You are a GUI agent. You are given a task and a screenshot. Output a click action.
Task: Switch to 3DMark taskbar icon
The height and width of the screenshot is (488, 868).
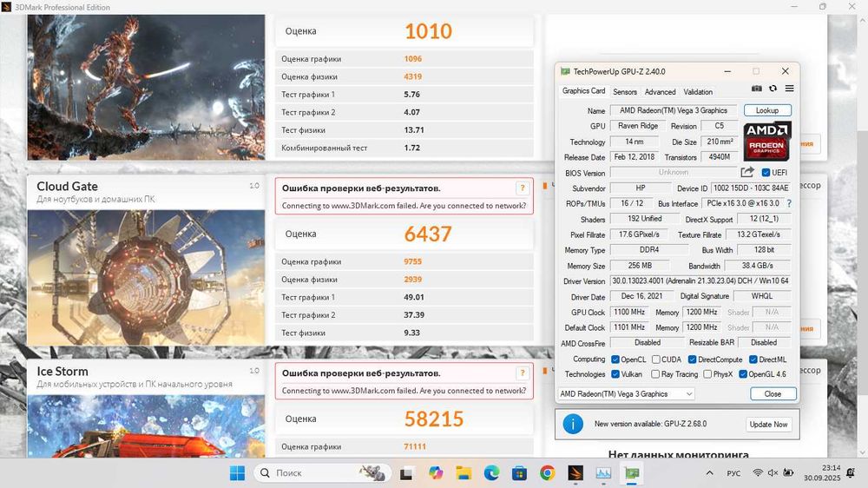tap(575, 473)
